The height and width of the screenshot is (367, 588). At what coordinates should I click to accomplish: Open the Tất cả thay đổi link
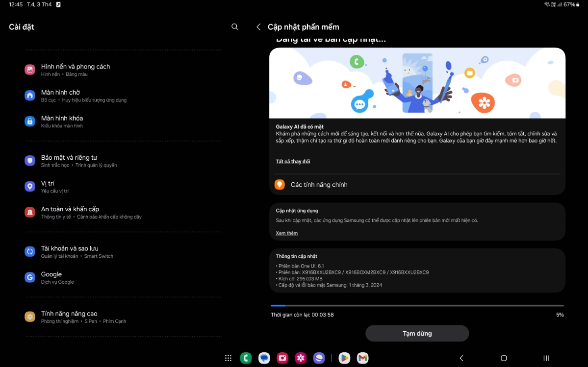pos(293,161)
